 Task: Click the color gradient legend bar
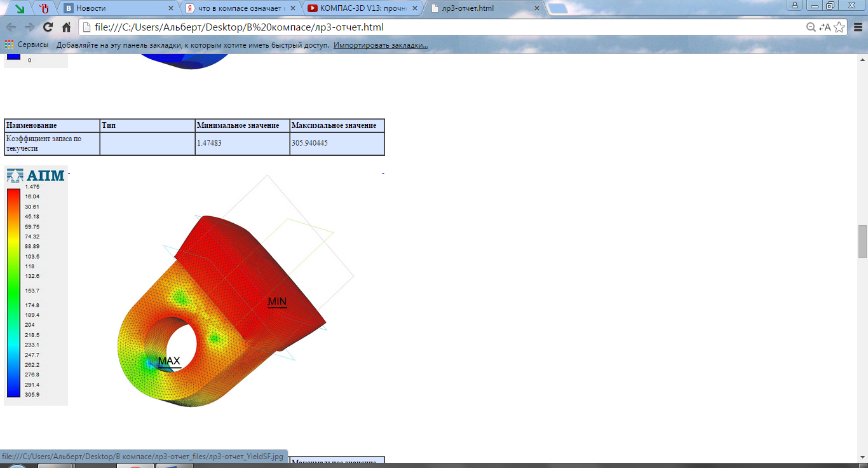click(13, 293)
